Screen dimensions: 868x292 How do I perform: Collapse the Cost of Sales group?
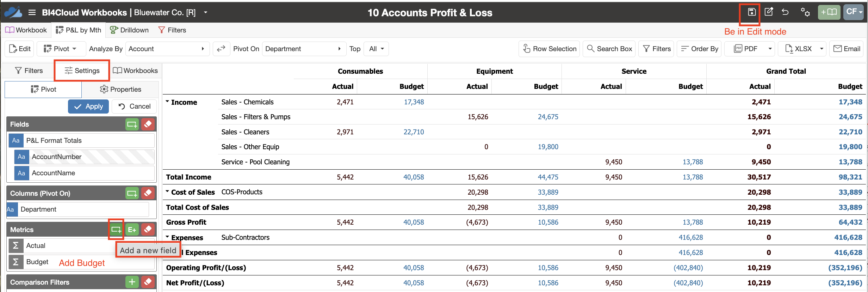(168, 191)
